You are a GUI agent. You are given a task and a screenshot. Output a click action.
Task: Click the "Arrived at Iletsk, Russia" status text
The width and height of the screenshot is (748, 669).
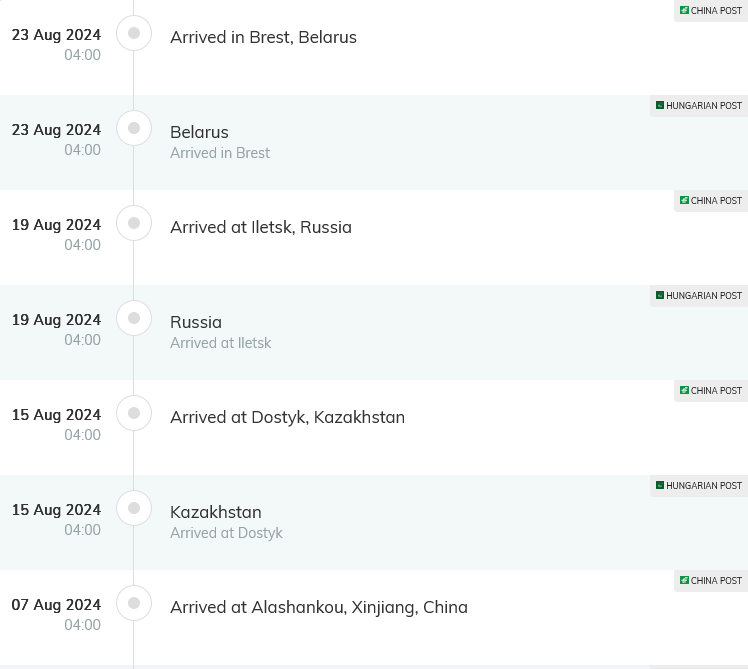pyautogui.click(x=261, y=227)
